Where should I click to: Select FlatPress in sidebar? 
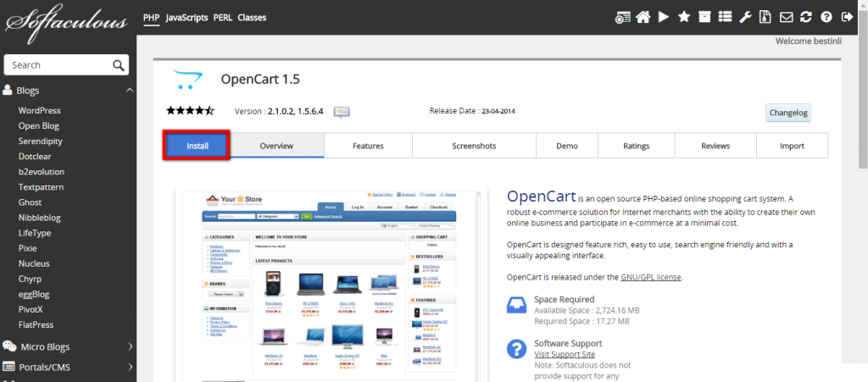(x=36, y=324)
